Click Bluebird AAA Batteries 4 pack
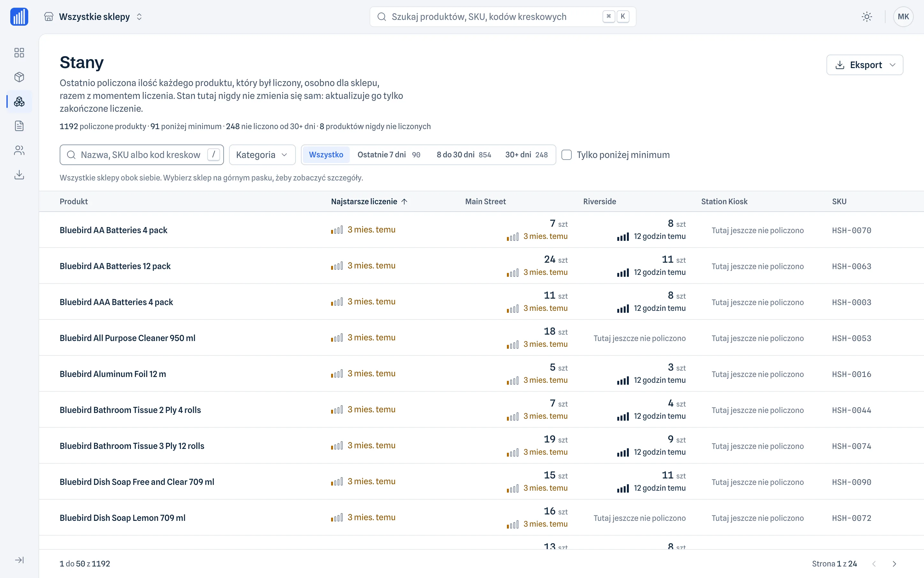 [x=116, y=302]
